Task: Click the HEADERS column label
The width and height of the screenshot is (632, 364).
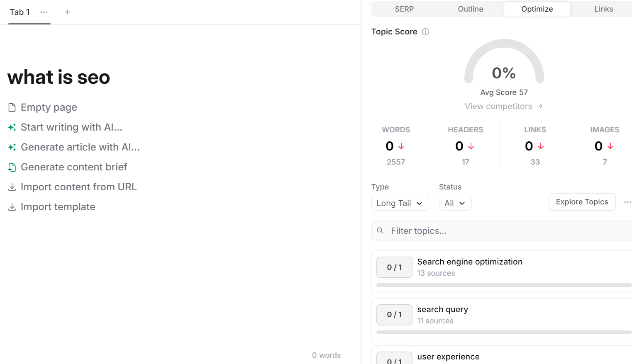Action: 466,130
